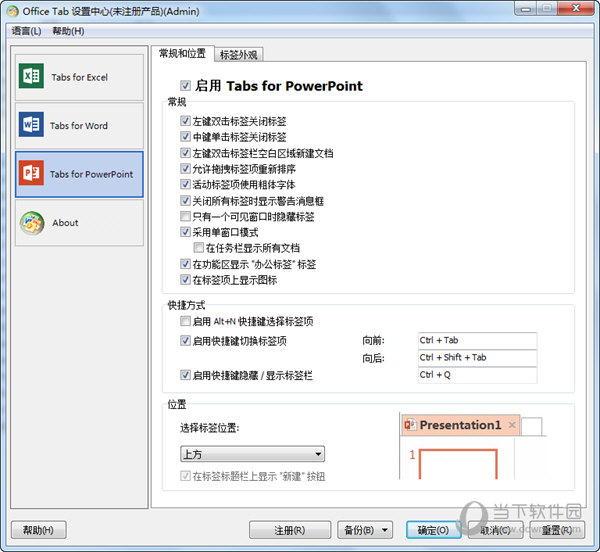Confirm with the 确定(O) button
The height and width of the screenshot is (552, 600).
click(x=433, y=530)
